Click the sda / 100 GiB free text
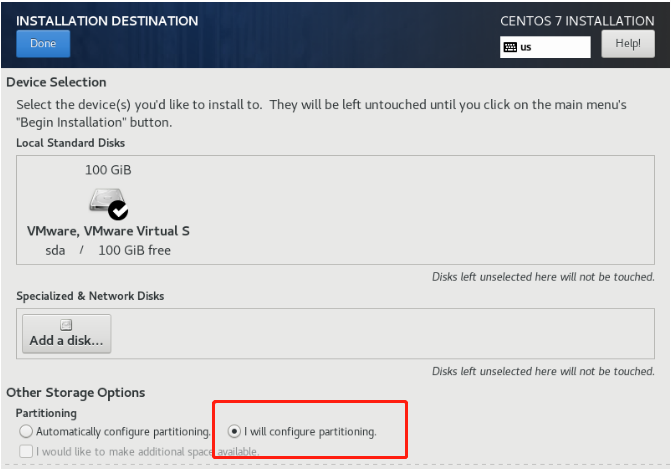 tap(108, 250)
